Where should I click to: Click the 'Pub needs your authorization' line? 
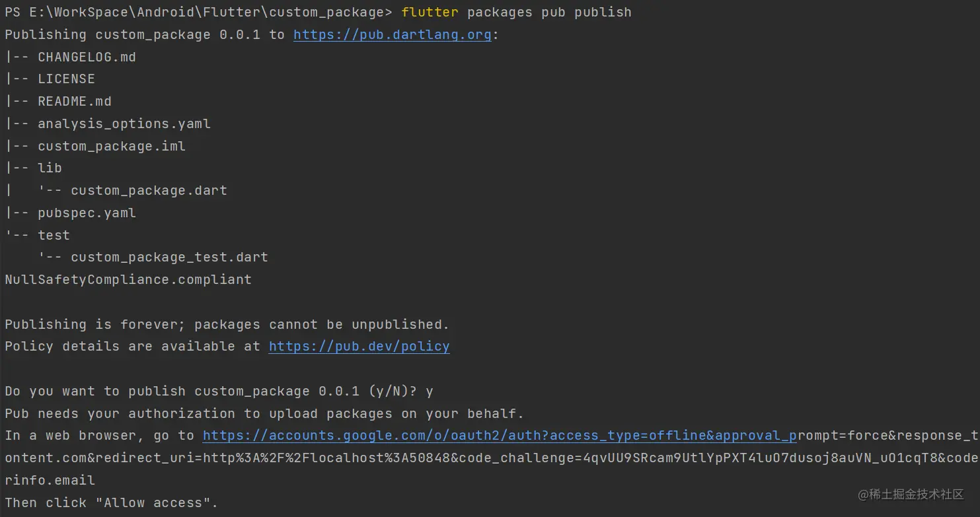(264, 413)
